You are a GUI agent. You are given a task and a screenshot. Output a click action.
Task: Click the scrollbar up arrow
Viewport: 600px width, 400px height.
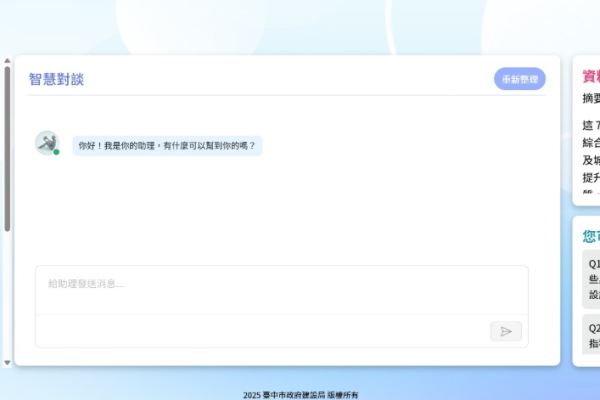point(7,60)
